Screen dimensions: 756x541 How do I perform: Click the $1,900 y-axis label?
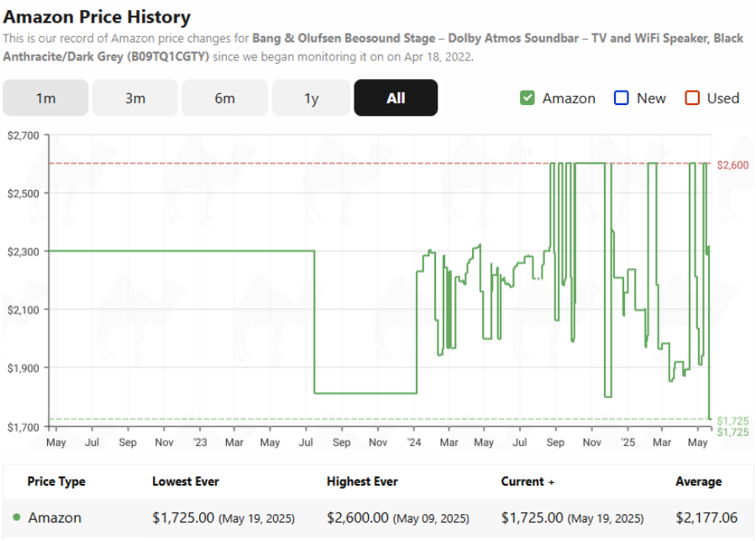coord(24,369)
